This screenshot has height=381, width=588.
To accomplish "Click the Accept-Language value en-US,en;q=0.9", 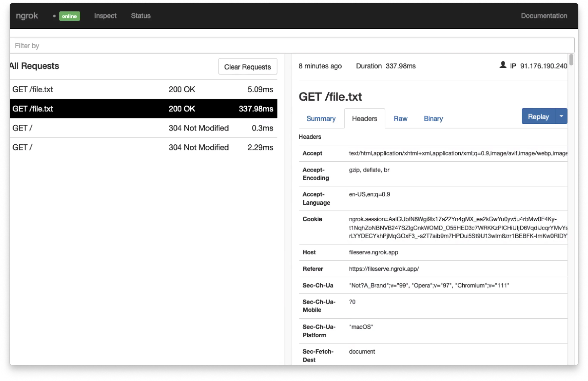I will click(369, 194).
